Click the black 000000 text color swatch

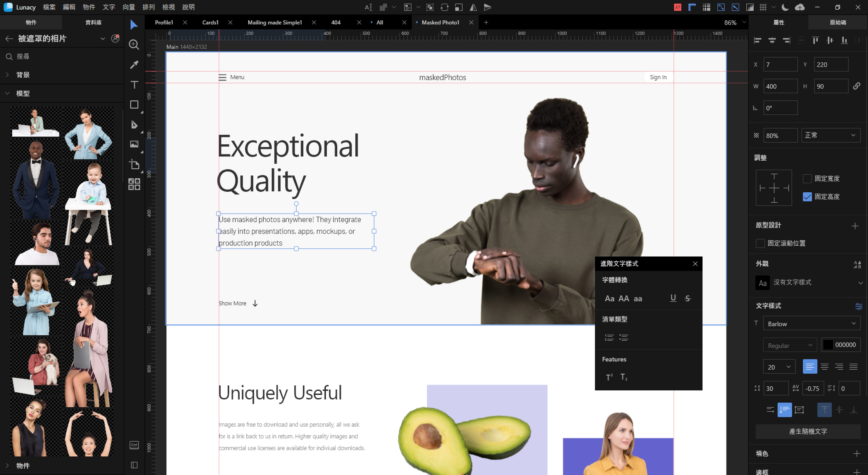[828, 345]
